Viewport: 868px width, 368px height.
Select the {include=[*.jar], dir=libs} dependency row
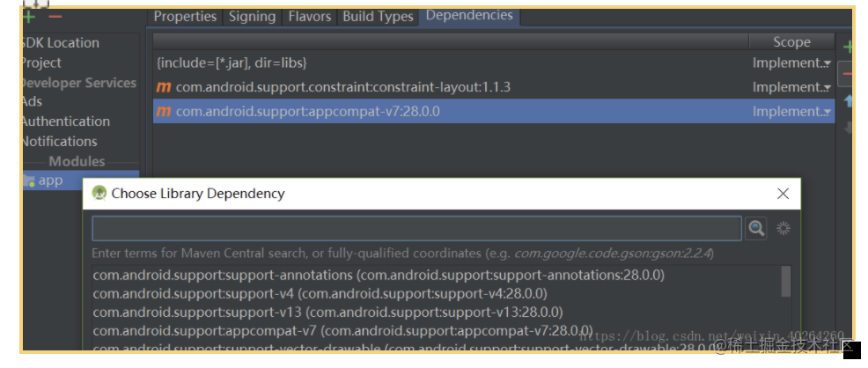(x=494, y=63)
